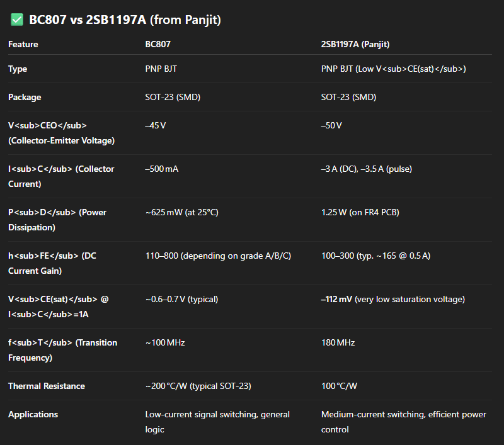
Task: Click the "–45 V" value
Action: click(156, 125)
